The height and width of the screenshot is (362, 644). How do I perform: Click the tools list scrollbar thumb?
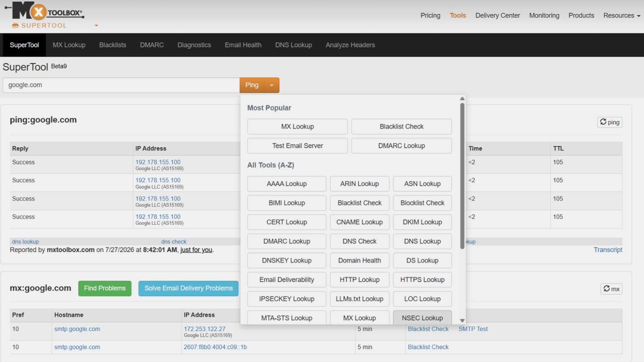[462, 176]
